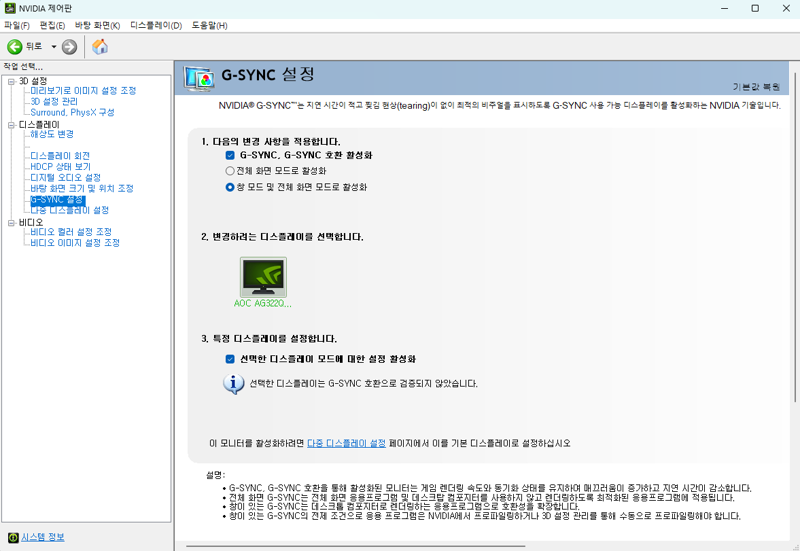This screenshot has height=551, width=800.
Task: Click the NVIDIA title bar icon
Action: pos(10,8)
